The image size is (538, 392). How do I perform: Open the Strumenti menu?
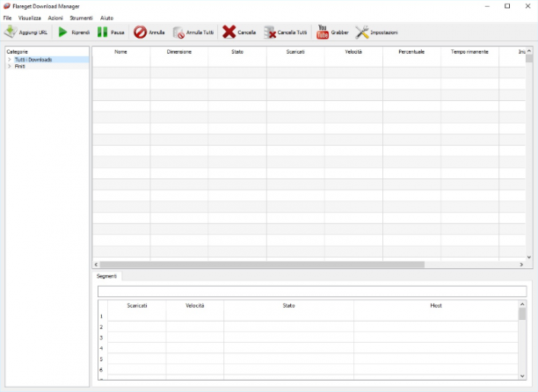click(x=82, y=18)
